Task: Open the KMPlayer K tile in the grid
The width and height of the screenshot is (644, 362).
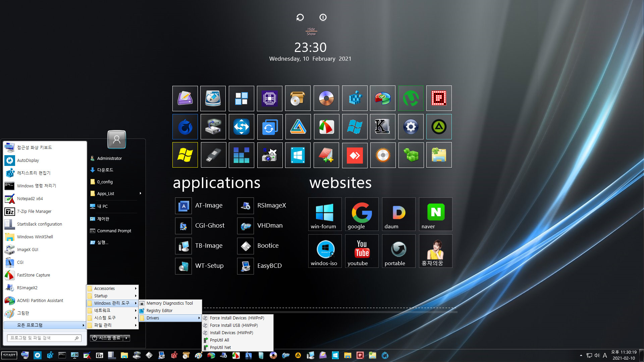Action: (383, 127)
